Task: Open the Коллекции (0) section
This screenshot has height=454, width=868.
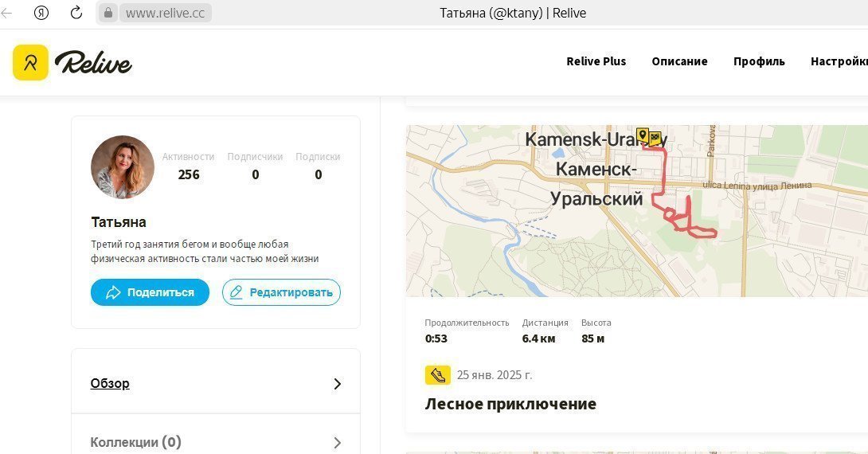Action: tap(135, 442)
